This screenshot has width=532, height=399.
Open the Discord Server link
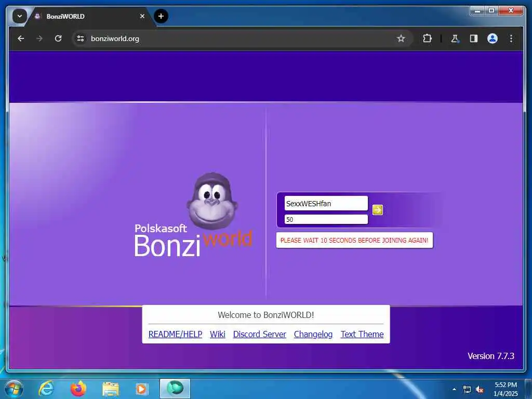click(260, 334)
